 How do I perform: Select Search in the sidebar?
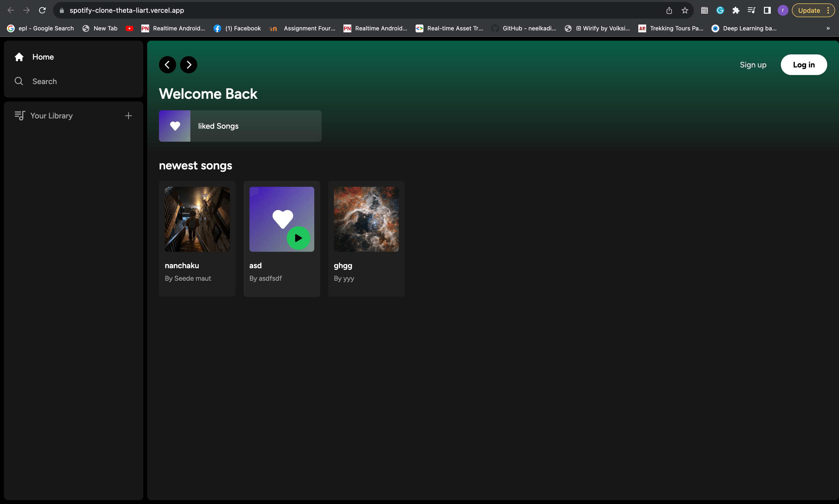(44, 81)
